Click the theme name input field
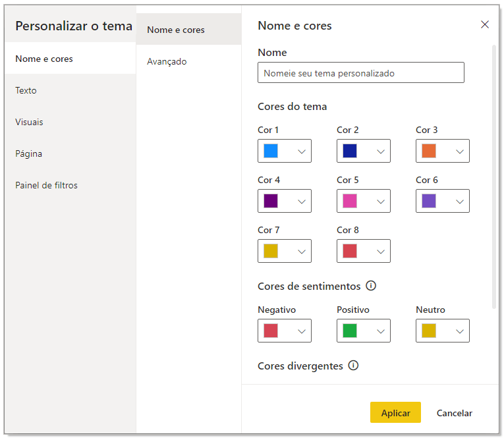This screenshot has height=438, width=504. tap(360, 72)
